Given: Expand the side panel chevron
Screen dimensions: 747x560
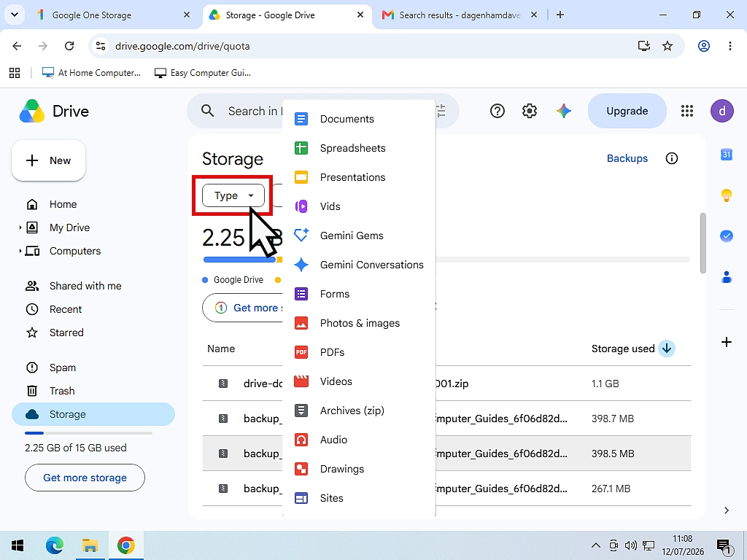Looking at the screenshot, I should [727, 510].
